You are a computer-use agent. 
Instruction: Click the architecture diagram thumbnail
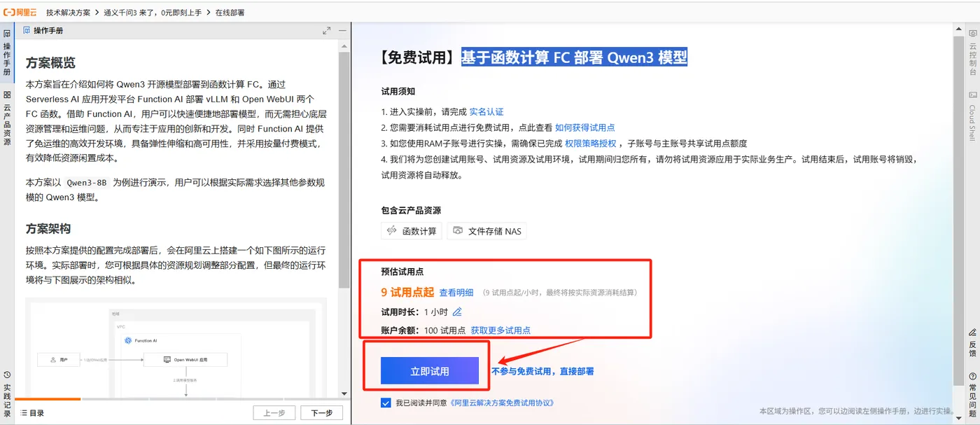176,348
